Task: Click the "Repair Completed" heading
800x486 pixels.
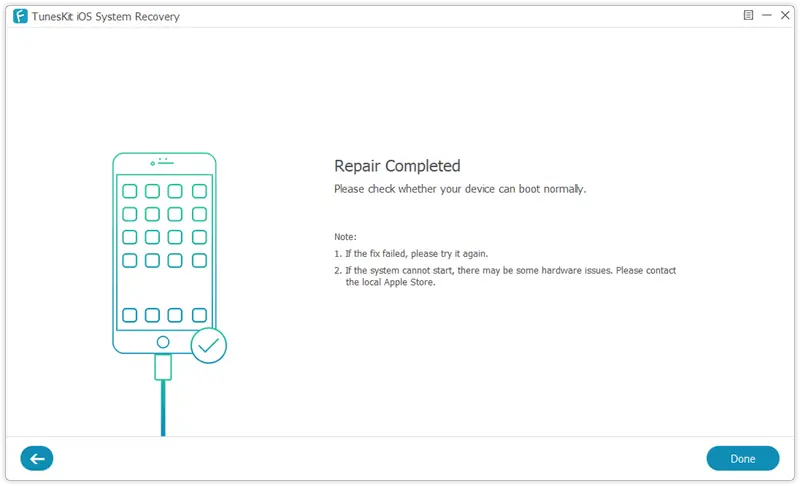Action: (x=397, y=166)
